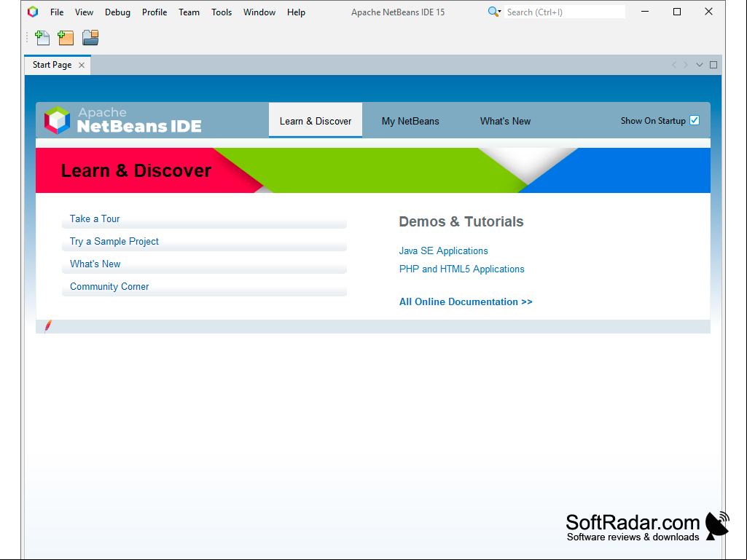
Task: Click All Online Documentation link
Action: (x=466, y=302)
